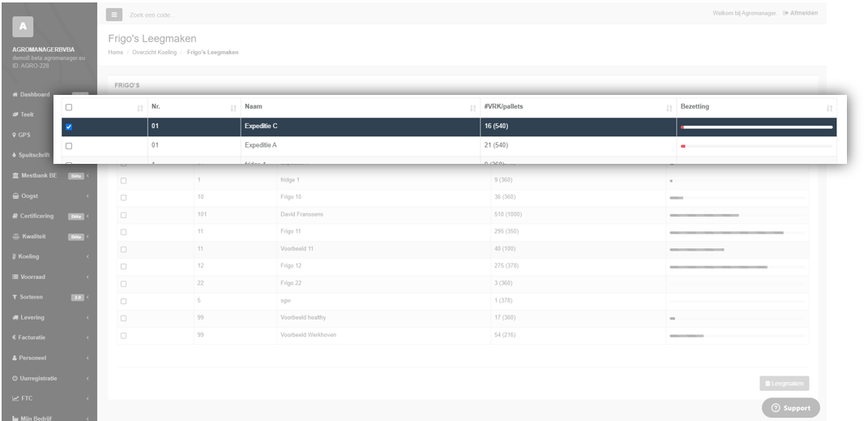Tick the sgw row checkbox

pos(123,301)
